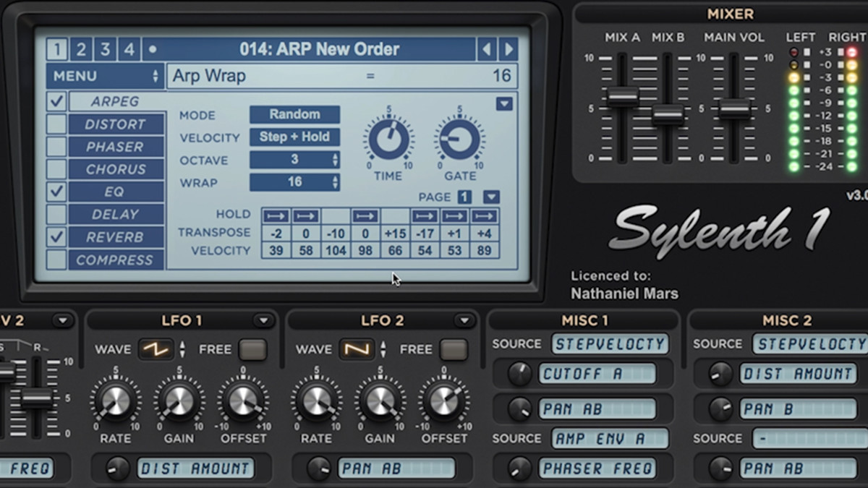Switch to part tab 2
868x488 pixels.
coord(81,49)
